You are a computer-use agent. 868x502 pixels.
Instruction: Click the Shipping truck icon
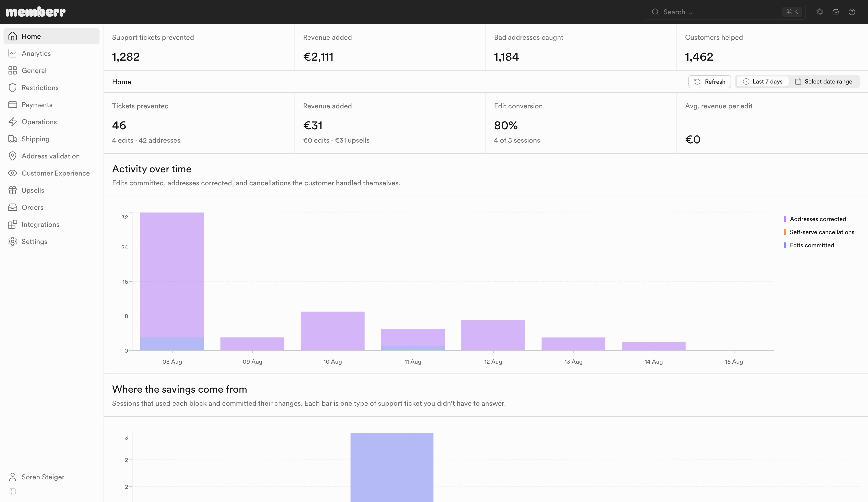(x=13, y=139)
